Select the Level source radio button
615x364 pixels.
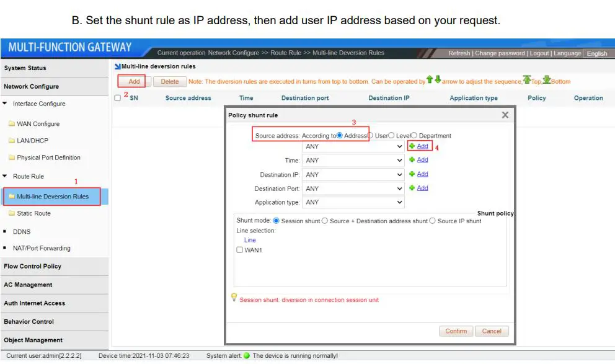(391, 135)
